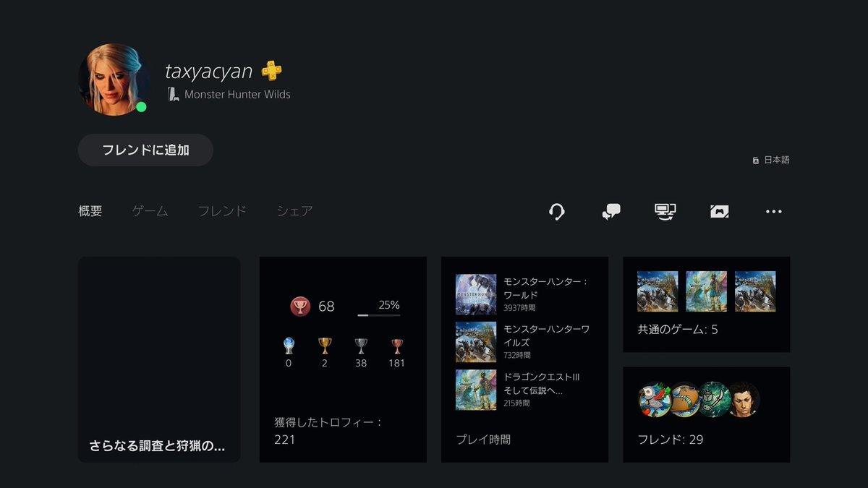The image size is (868, 488).
Task: Click the trophy level 68 icon
Action: pos(300,307)
